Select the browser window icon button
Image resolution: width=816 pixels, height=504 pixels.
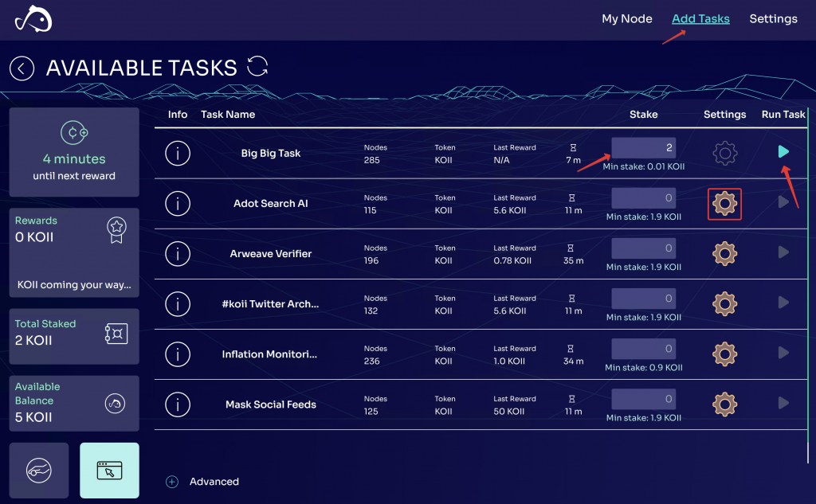109,470
